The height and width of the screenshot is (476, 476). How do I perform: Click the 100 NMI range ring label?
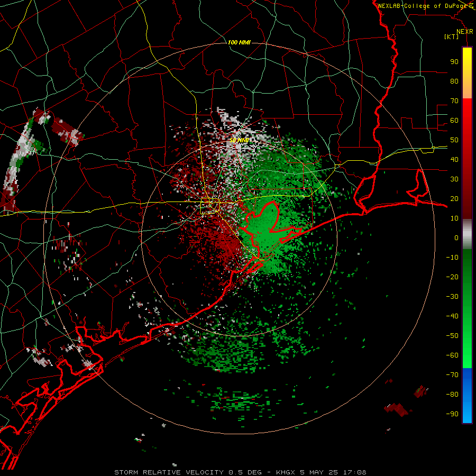click(x=239, y=42)
